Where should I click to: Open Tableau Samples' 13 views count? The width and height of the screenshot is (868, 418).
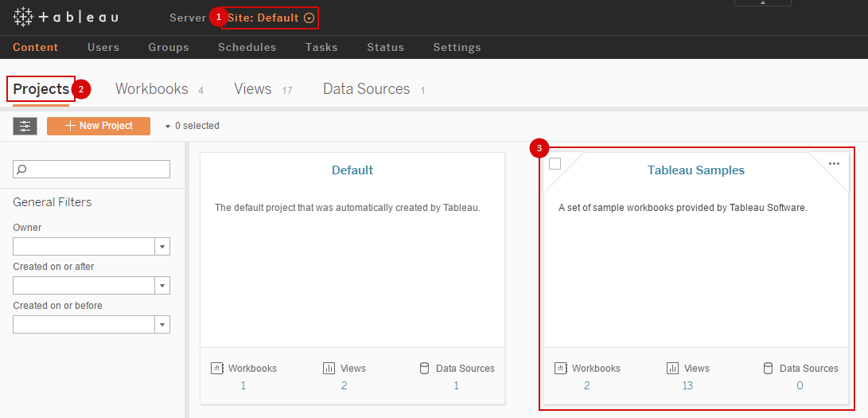[x=687, y=386]
